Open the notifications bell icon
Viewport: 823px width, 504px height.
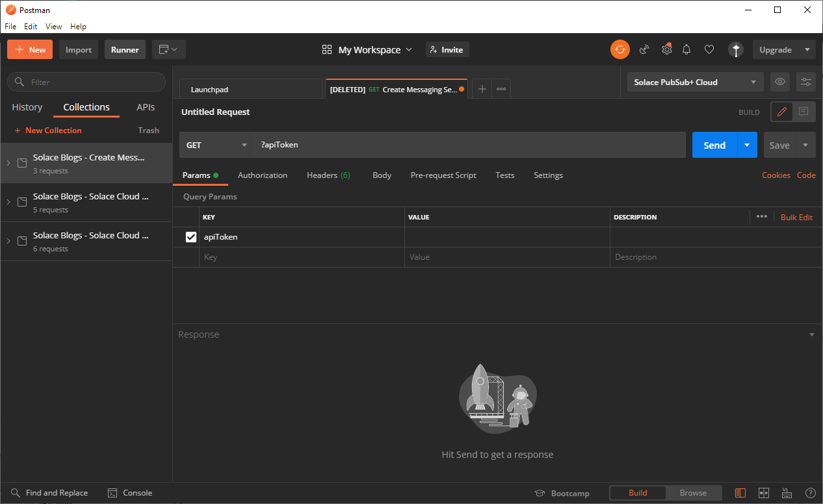click(686, 49)
